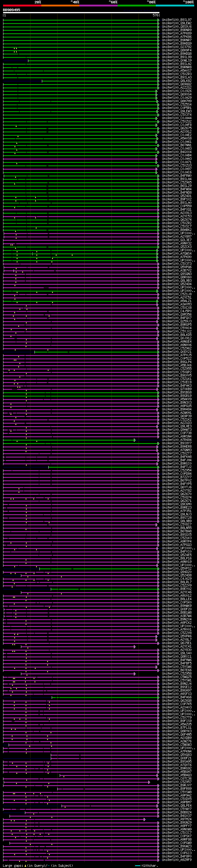Select the UniRef100_B9RJV7 label
The image size is (197, 868).
tap(177, 785)
